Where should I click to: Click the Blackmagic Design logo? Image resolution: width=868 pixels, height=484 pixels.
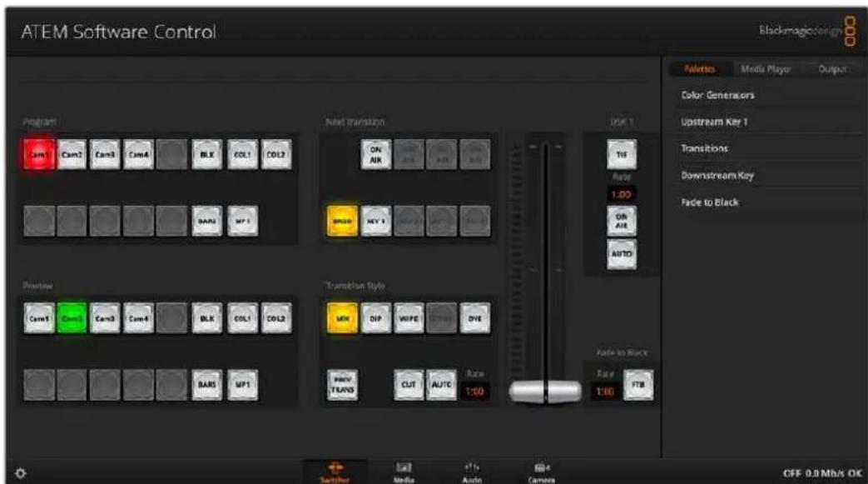pos(807,31)
